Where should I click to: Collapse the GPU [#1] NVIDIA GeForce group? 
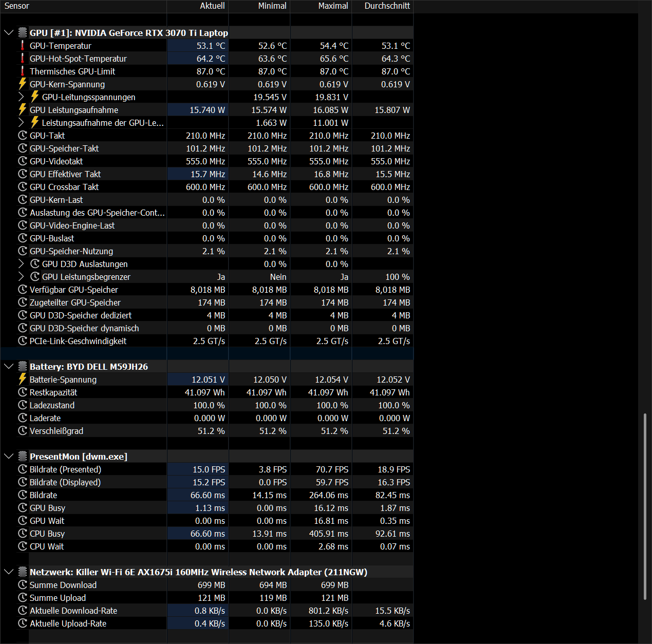pyautogui.click(x=9, y=33)
